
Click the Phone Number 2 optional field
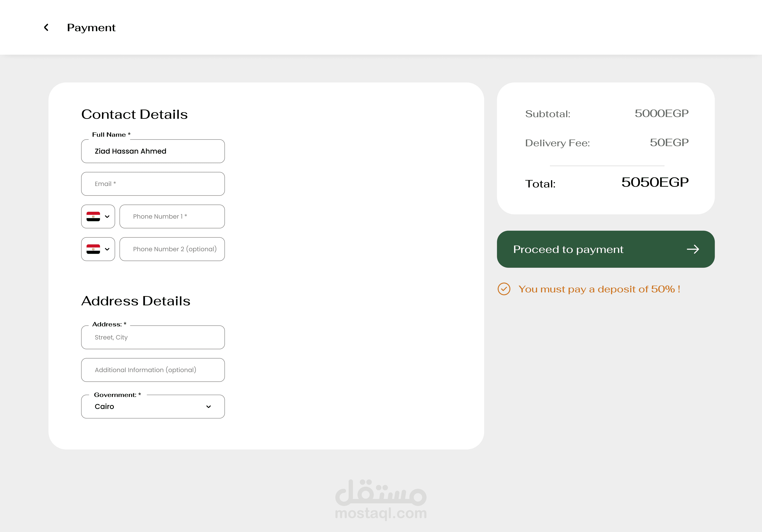pyautogui.click(x=172, y=249)
